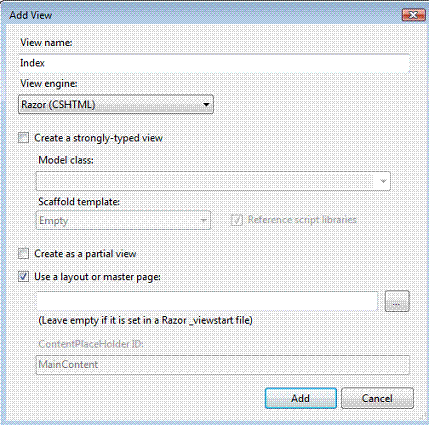Screen dimensions: 429x425
Task: Open the View engine dropdown
Action: (116, 105)
